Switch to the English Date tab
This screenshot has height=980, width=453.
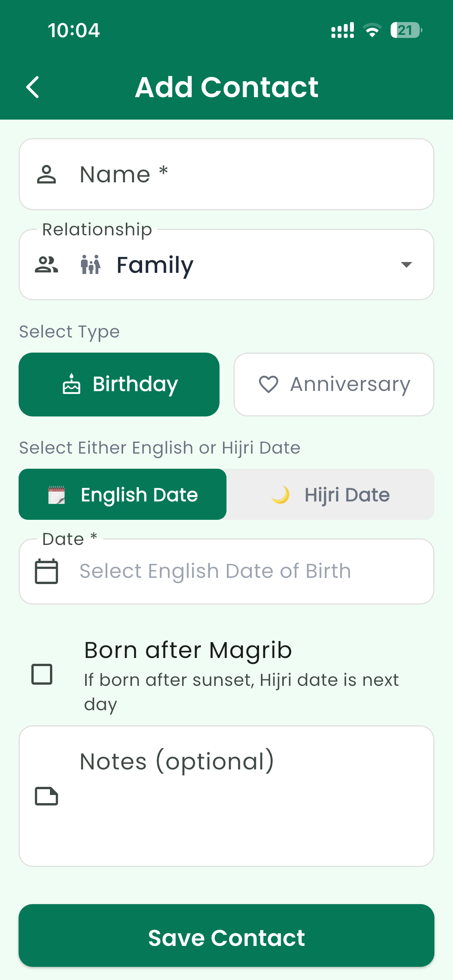pyautogui.click(x=123, y=494)
